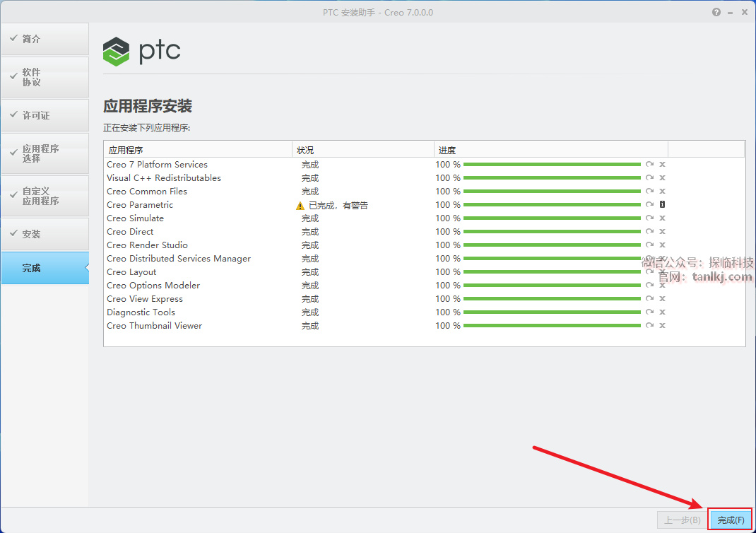756x533 pixels.
Task: Click the 正在安装下列应用程序 label
Action: tap(146, 128)
